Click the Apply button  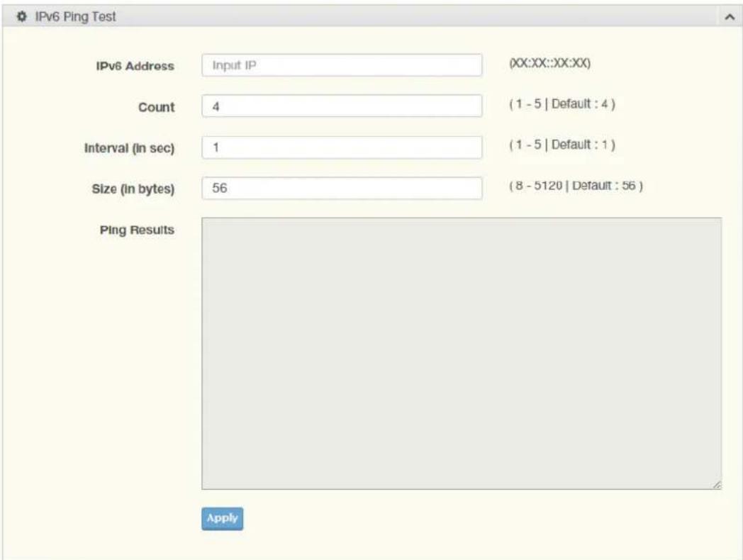tap(222, 519)
